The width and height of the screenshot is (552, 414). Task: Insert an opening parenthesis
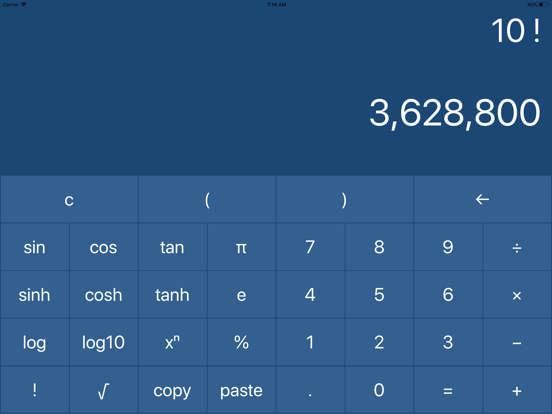[207, 200]
